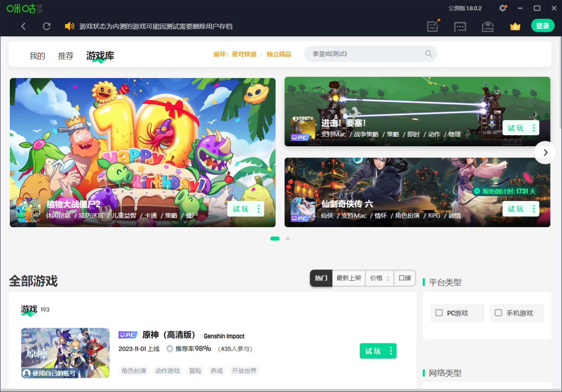The width and height of the screenshot is (562, 392).
Task: Enable the PC游戏 platform checkbox
Action: point(439,313)
